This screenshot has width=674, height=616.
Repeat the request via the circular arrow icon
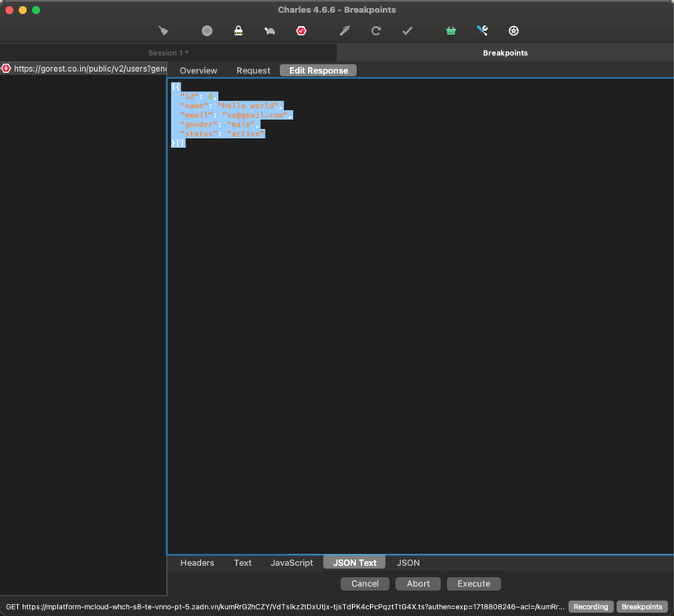pyautogui.click(x=376, y=30)
